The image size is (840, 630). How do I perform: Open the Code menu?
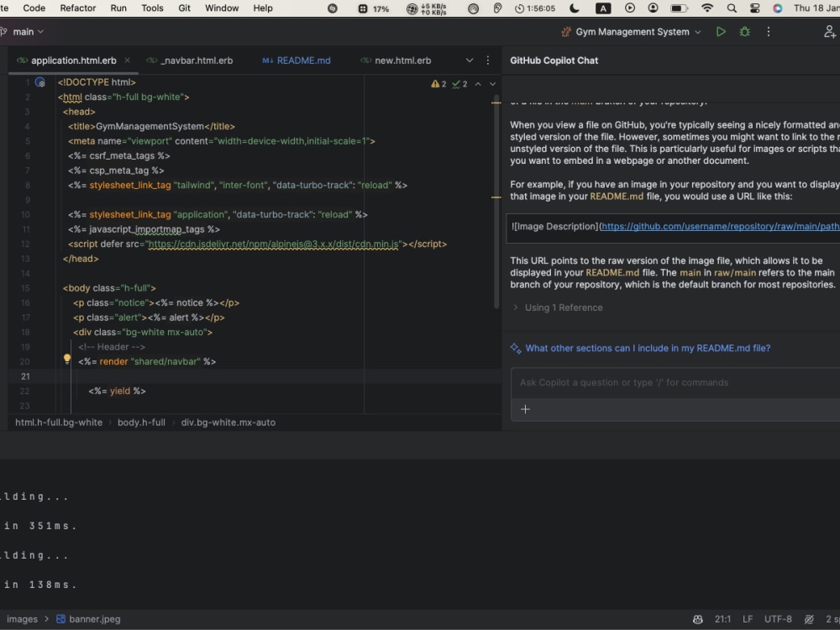pyautogui.click(x=34, y=8)
